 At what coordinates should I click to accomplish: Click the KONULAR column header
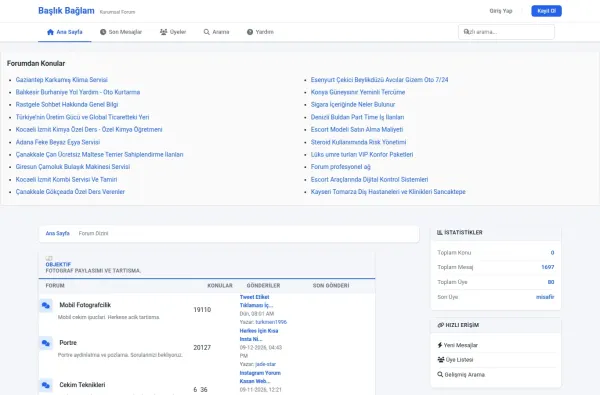tap(220, 286)
